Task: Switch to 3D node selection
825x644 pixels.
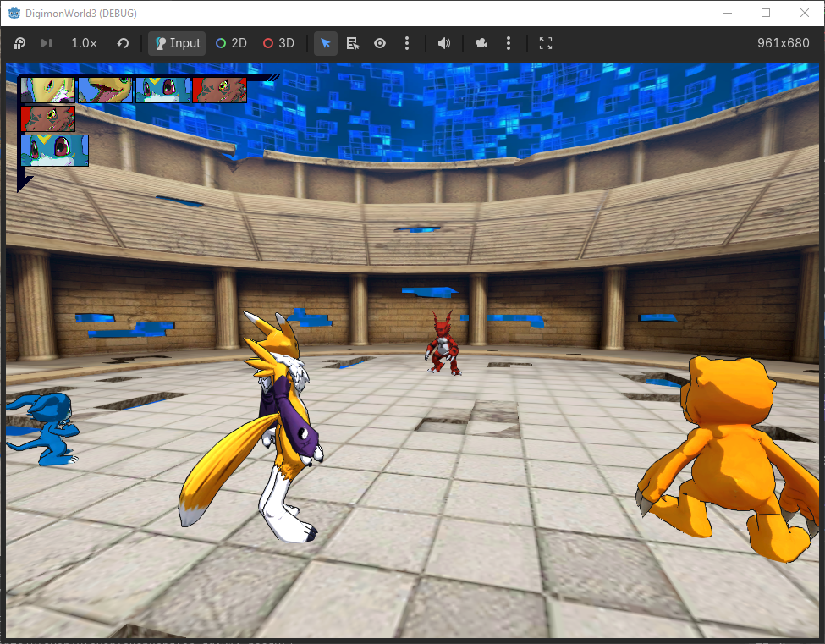Action: click(x=279, y=43)
